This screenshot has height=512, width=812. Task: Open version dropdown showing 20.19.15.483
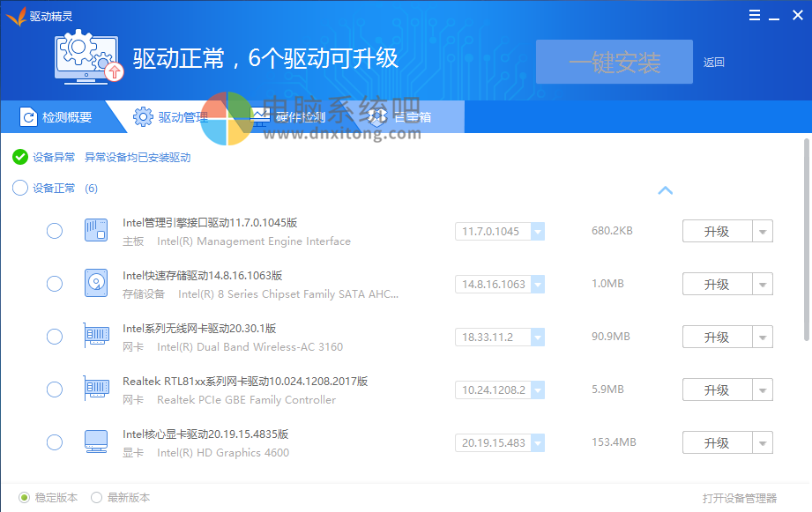[538, 442]
